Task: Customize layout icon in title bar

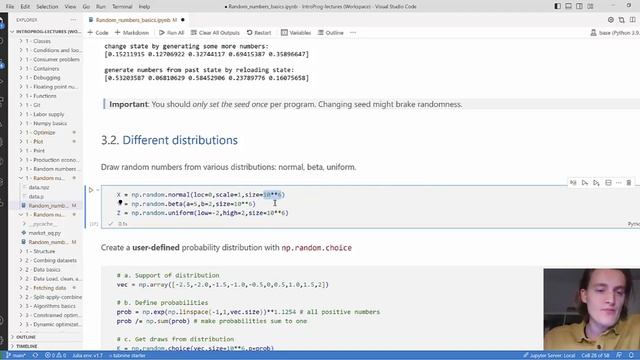Action: tap(590, 6)
